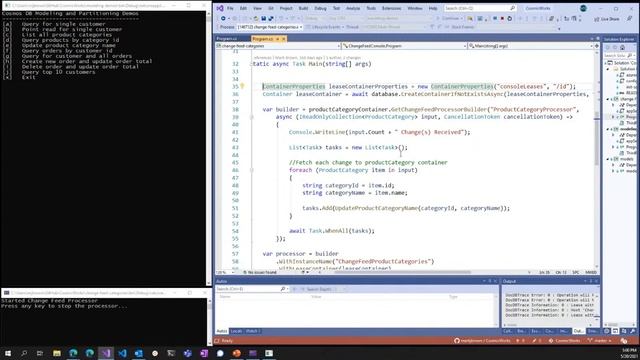Collapse the root Solution node
This screenshot has height=360, width=640.
607,63
